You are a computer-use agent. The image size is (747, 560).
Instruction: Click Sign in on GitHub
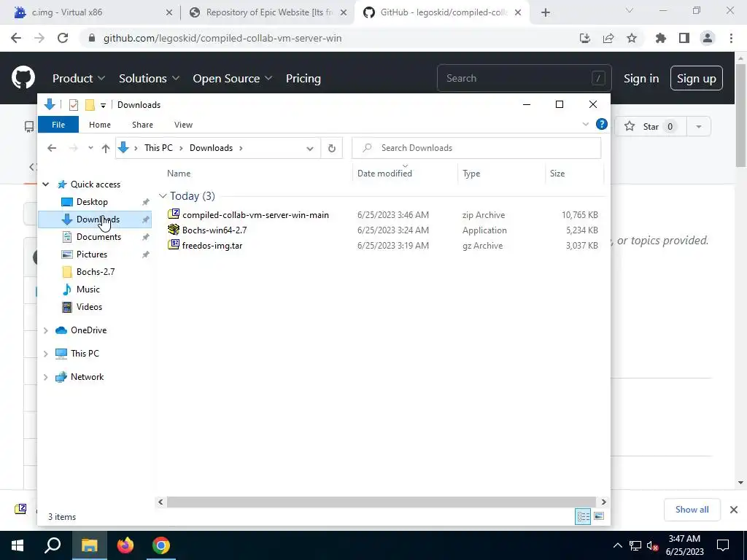point(641,78)
